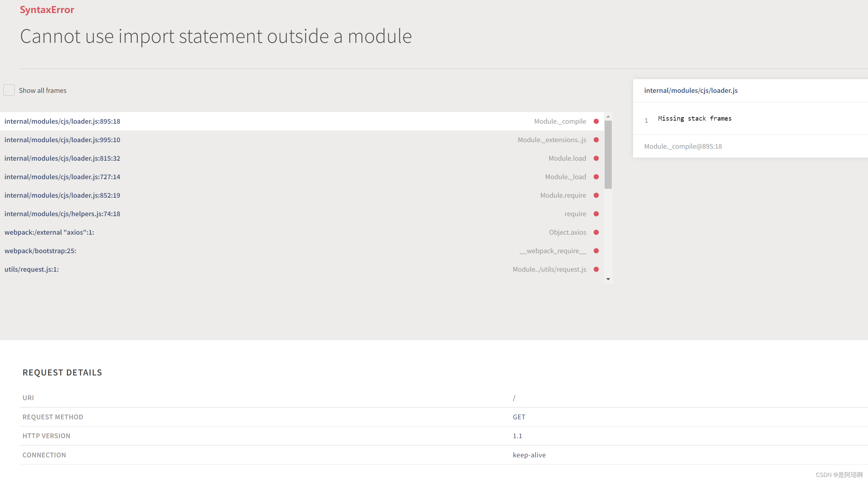The height and width of the screenshot is (481, 868).
Task: Enable the Show all frames checkbox
Action: click(x=9, y=90)
